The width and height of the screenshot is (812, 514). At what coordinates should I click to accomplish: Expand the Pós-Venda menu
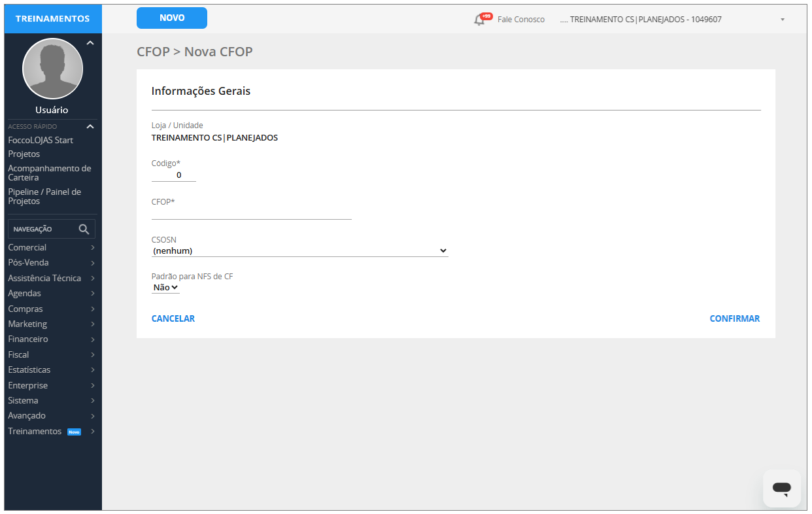pos(52,262)
